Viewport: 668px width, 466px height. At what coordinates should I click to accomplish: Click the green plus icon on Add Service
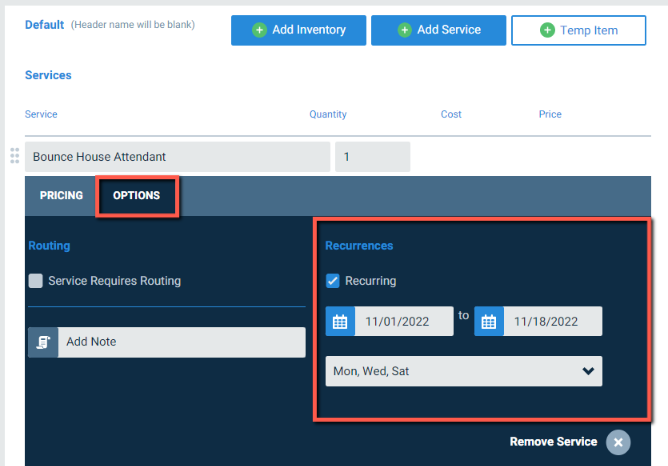(x=404, y=30)
